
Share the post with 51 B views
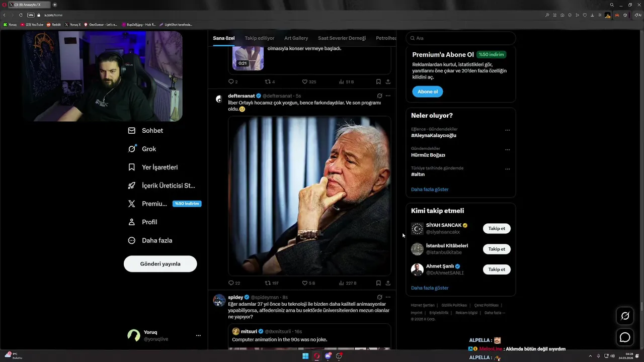[x=388, y=81]
